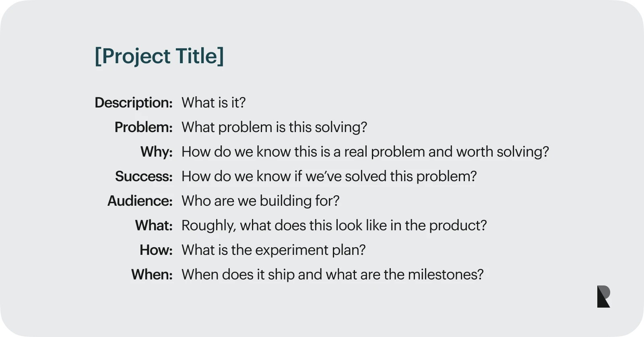Select the Audience: label

tap(140, 201)
